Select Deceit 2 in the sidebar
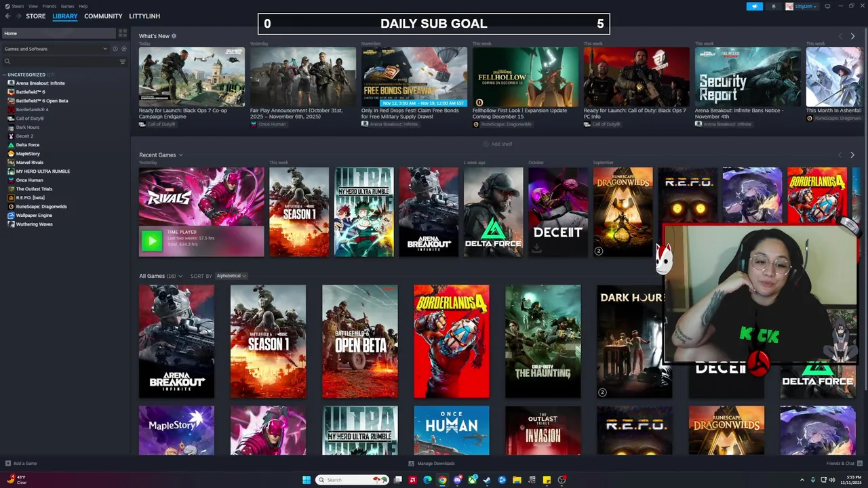The height and width of the screenshot is (488, 868). 24,136
